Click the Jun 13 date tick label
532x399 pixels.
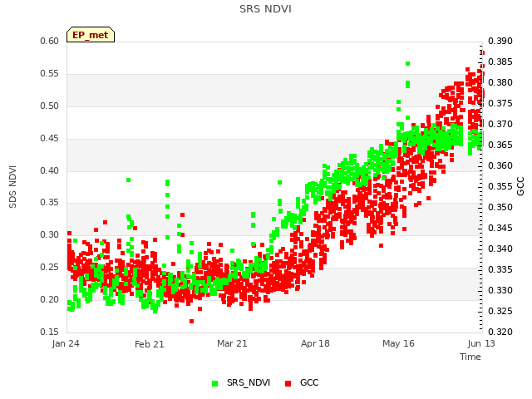point(481,343)
